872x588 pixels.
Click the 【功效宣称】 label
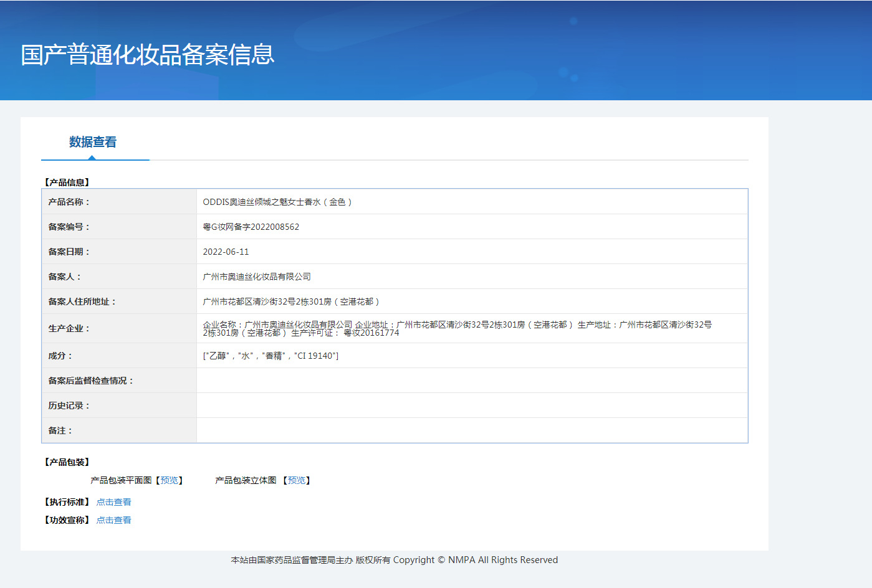pyautogui.click(x=67, y=520)
